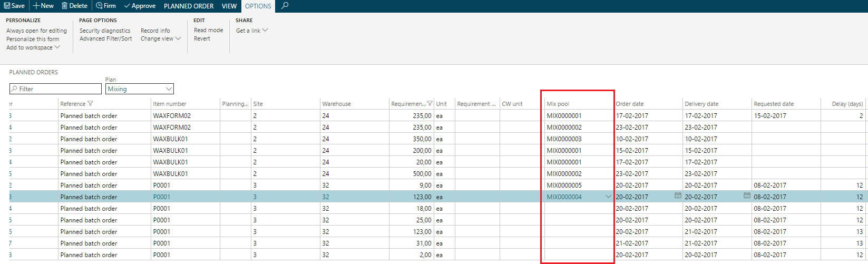
Task: Click the quantity cell 350,00
Action: [x=422, y=139]
